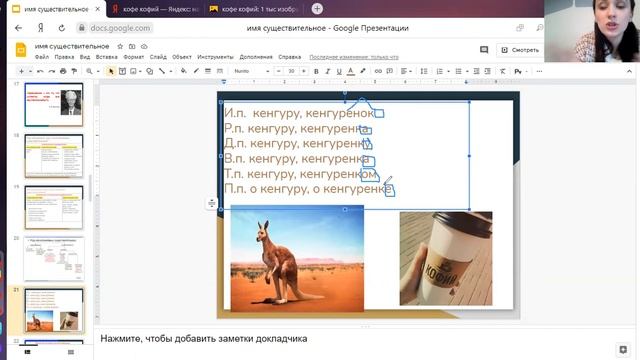Clear text formatting
Screen dimensions: 640x360
(503, 71)
